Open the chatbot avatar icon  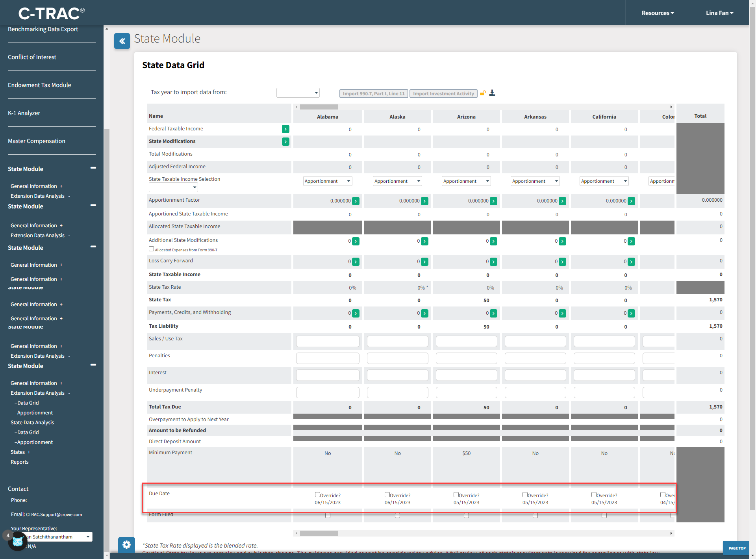[x=17, y=541]
